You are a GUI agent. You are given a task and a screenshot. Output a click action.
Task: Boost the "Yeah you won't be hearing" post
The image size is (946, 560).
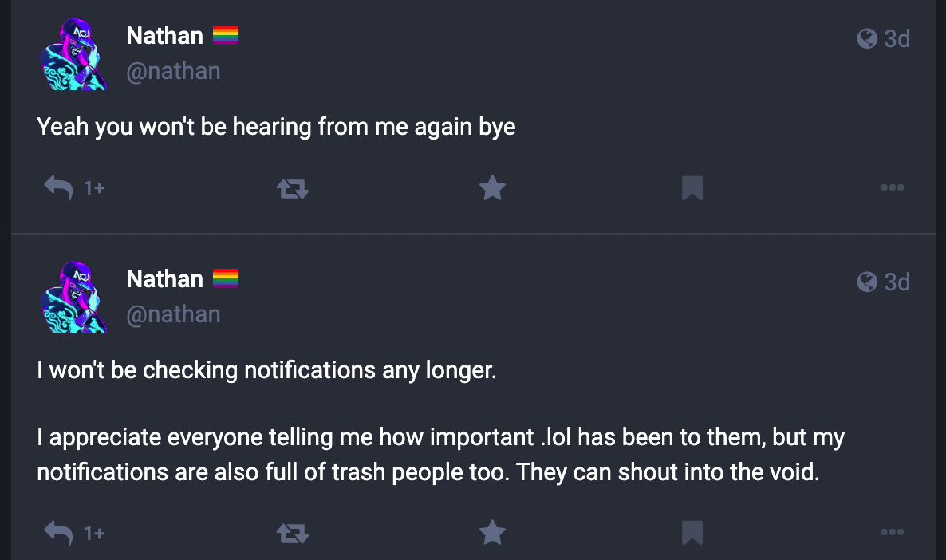coord(293,189)
